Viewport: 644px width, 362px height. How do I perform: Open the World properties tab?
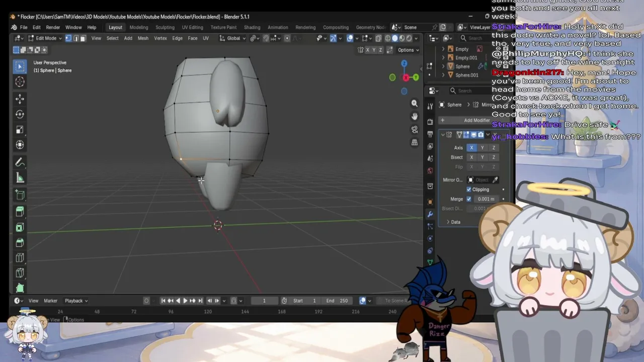[x=430, y=171]
